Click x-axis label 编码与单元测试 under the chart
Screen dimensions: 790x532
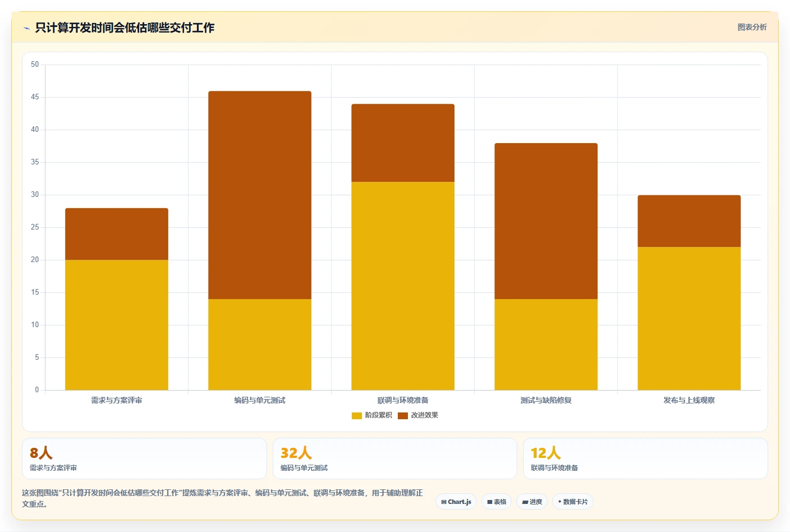click(260, 400)
